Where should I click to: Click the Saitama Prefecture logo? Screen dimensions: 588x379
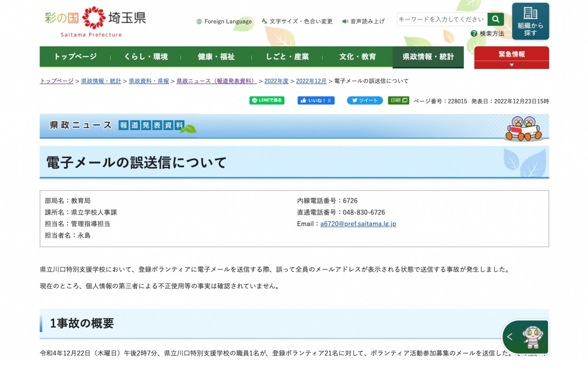[x=96, y=21]
